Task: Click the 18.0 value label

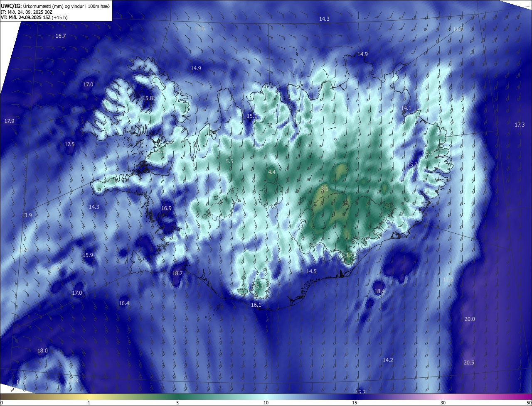Action: pyautogui.click(x=42, y=351)
